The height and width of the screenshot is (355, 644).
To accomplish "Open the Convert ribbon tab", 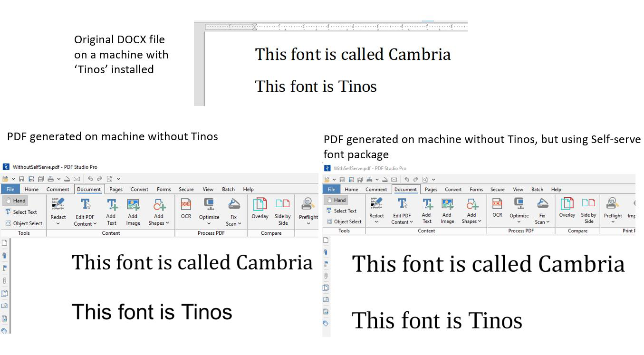I will [139, 189].
